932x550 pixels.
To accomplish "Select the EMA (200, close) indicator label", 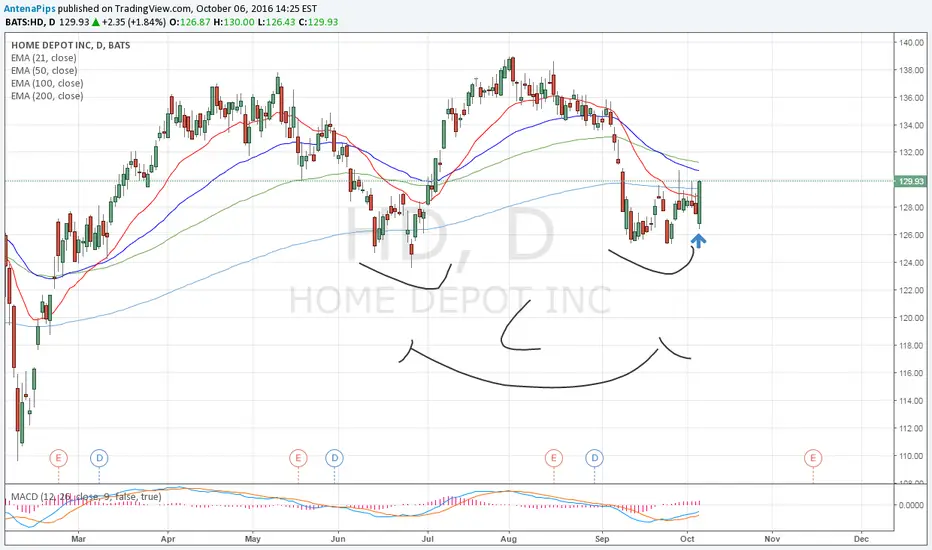I will coord(47,96).
